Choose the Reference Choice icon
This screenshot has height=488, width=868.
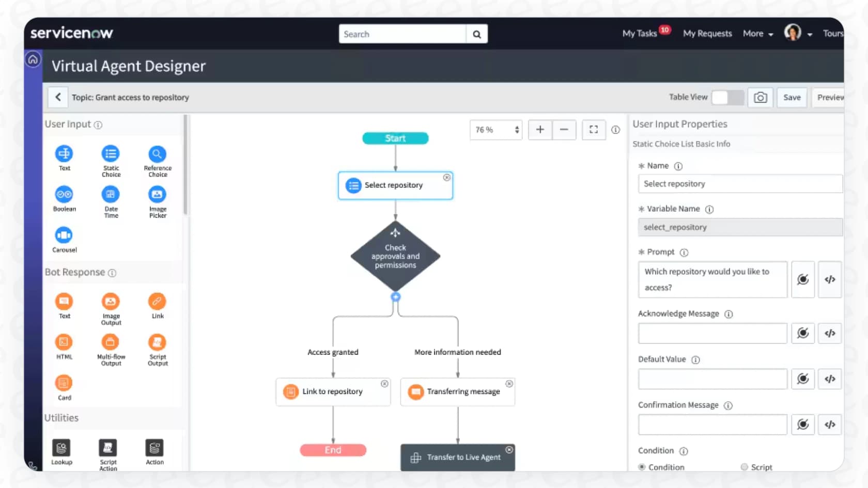(157, 153)
